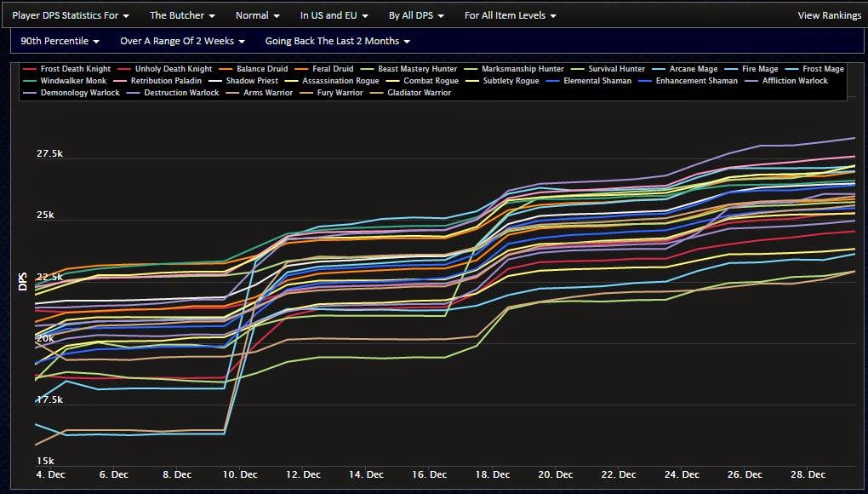Toggle Combat Rogue legend entry
Image resolution: width=868 pixels, height=494 pixels.
(423, 81)
